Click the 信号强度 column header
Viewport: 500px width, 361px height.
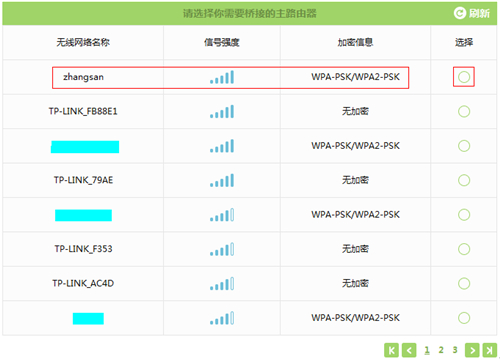[x=222, y=42]
